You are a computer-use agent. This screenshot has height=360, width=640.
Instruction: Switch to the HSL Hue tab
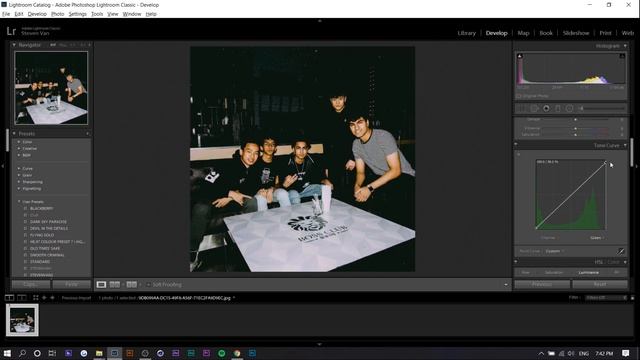(526, 272)
